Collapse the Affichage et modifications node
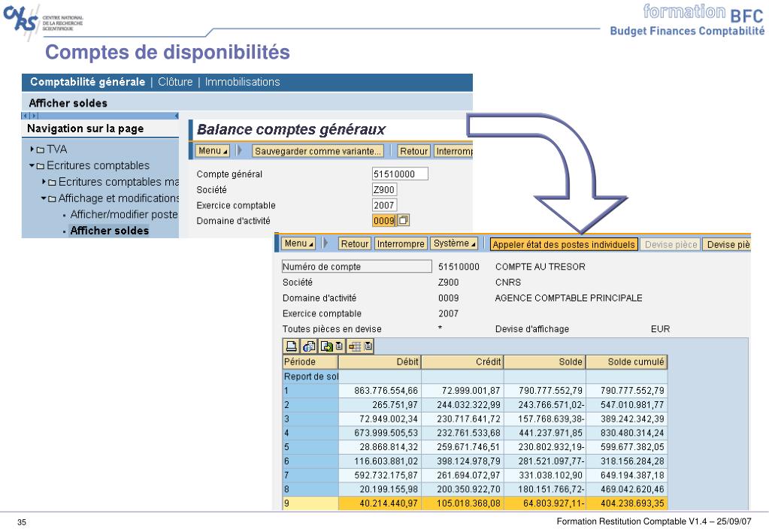This screenshot has height=532, width=769. tap(44, 198)
